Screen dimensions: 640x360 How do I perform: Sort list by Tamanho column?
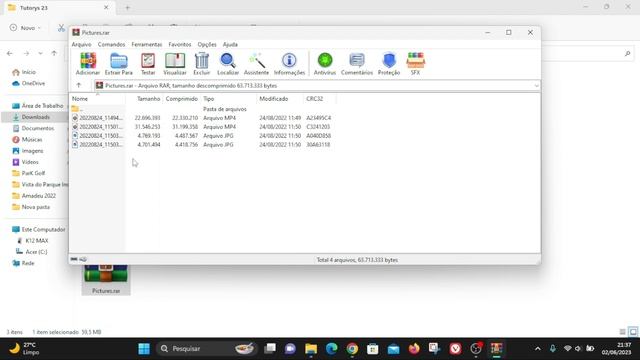point(144,99)
